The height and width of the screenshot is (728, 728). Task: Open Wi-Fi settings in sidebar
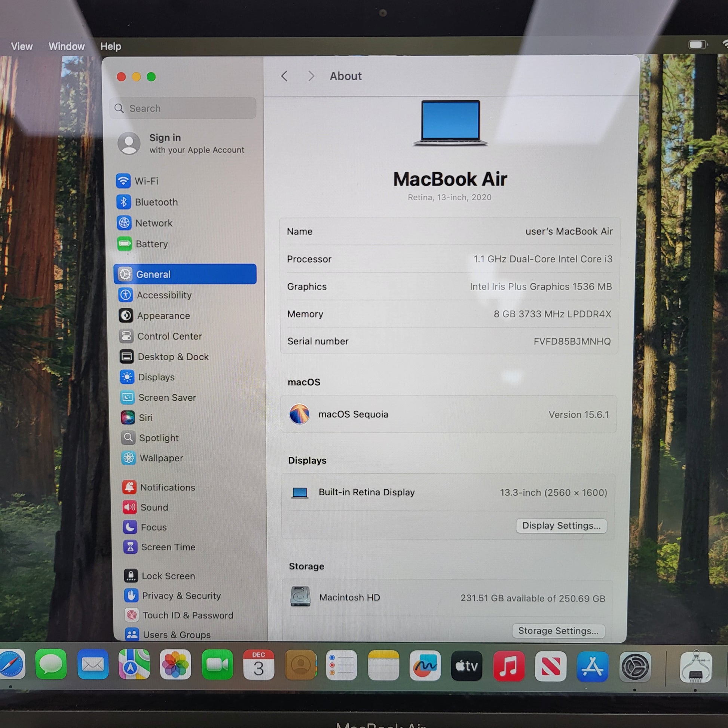[146, 181]
